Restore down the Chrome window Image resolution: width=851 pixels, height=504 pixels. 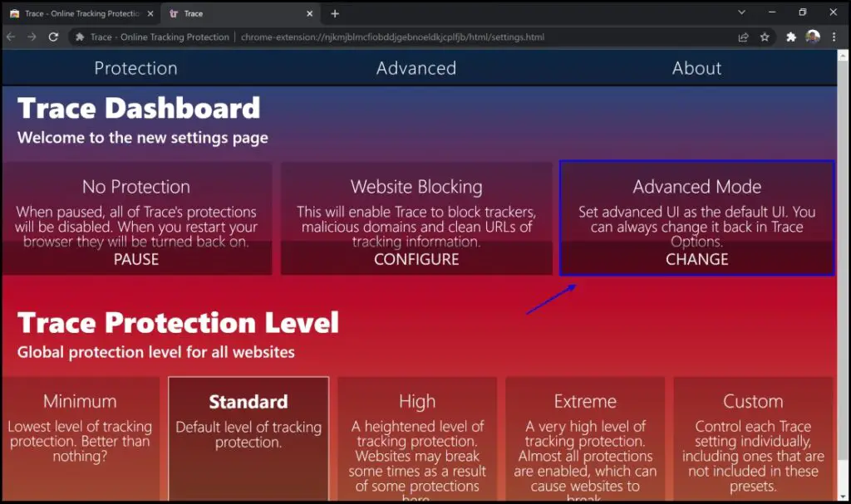pos(803,12)
